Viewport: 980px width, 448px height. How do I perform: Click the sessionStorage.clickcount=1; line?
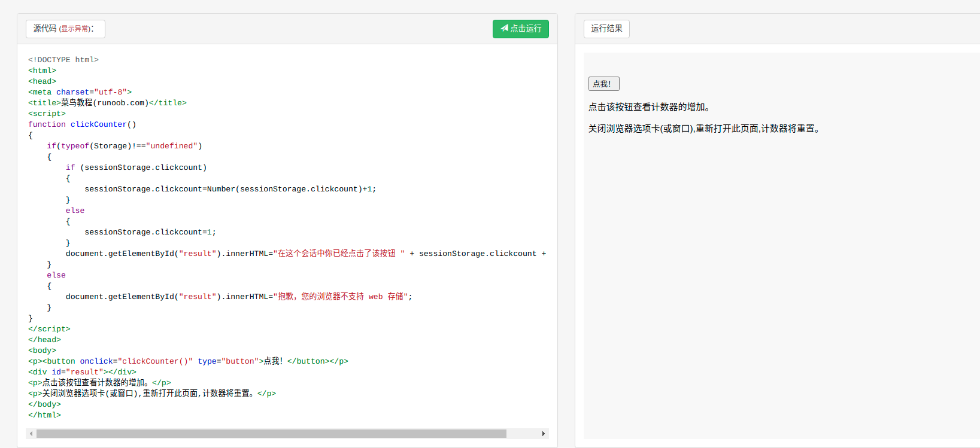click(x=150, y=232)
